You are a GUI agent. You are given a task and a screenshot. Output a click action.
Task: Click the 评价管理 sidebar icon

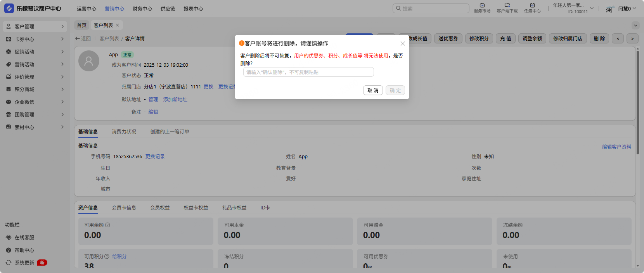click(9, 77)
